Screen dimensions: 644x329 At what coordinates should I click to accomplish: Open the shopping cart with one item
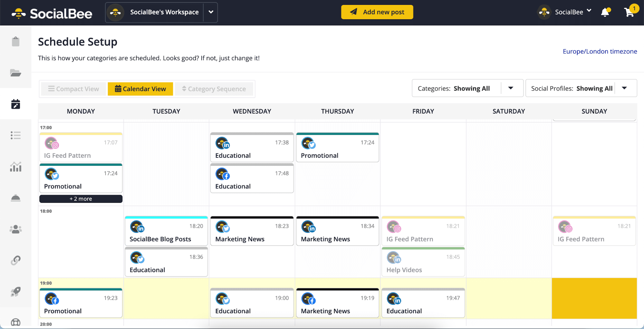pyautogui.click(x=630, y=12)
